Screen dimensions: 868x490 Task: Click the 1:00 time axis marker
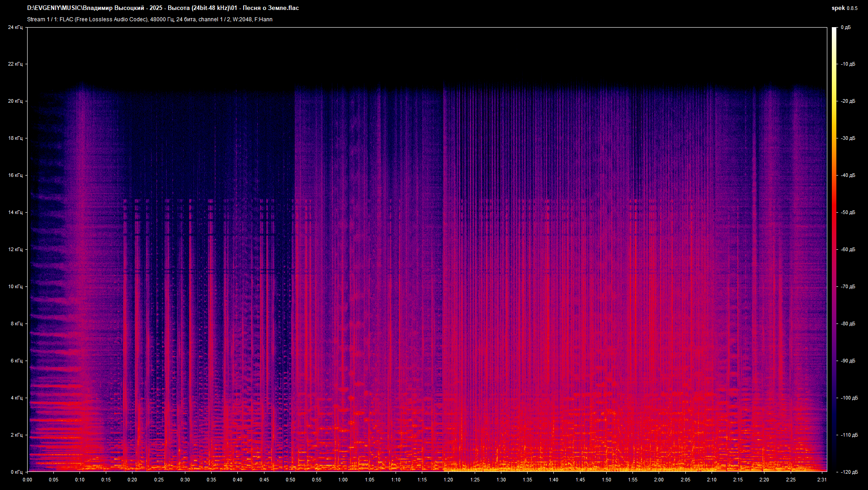click(343, 480)
